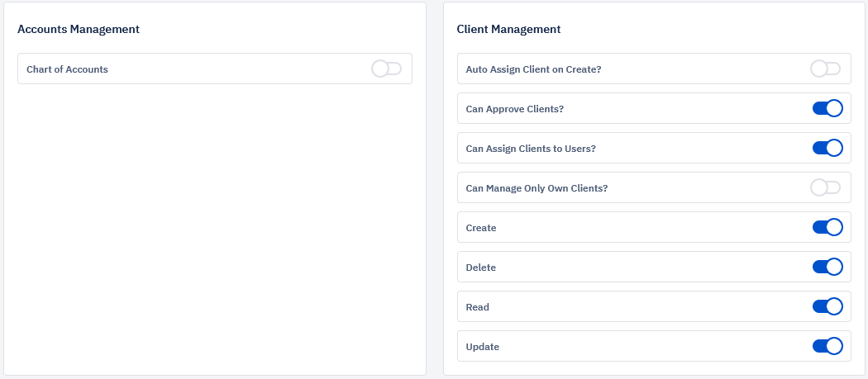Disable the Delete permission toggle
Screen dimensions: 868x379
(x=827, y=268)
